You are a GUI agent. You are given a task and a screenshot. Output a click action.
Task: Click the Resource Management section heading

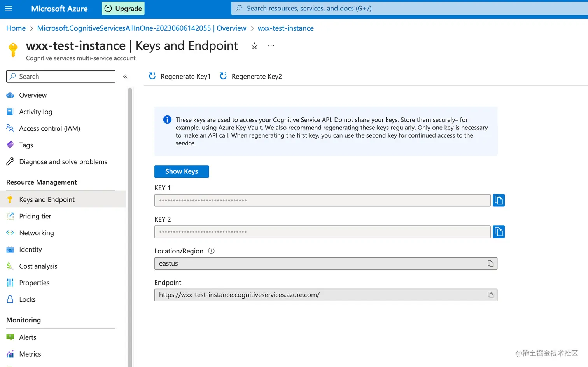click(x=42, y=182)
